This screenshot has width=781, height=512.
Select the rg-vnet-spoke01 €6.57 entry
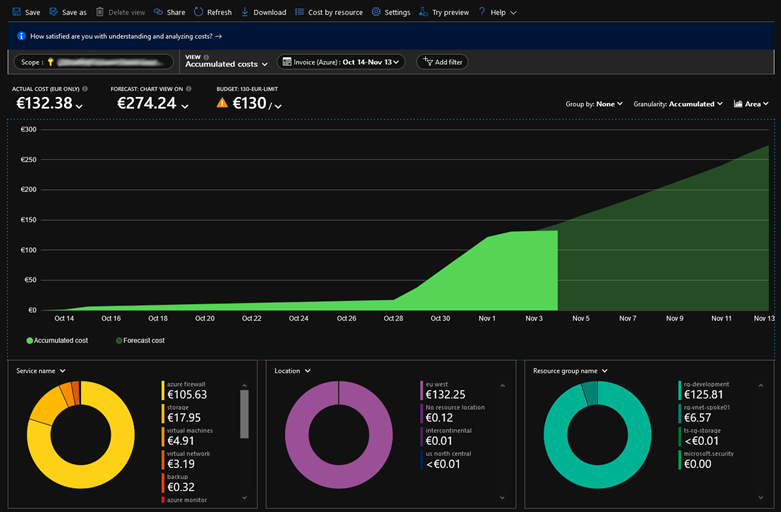point(704,413)
